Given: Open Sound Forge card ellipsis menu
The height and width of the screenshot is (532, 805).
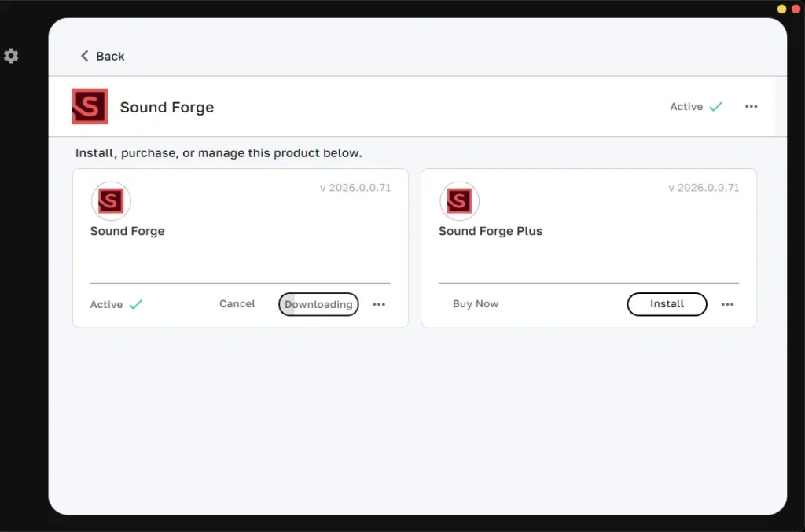Looking at the screenshot, I should tap(379, 304).
